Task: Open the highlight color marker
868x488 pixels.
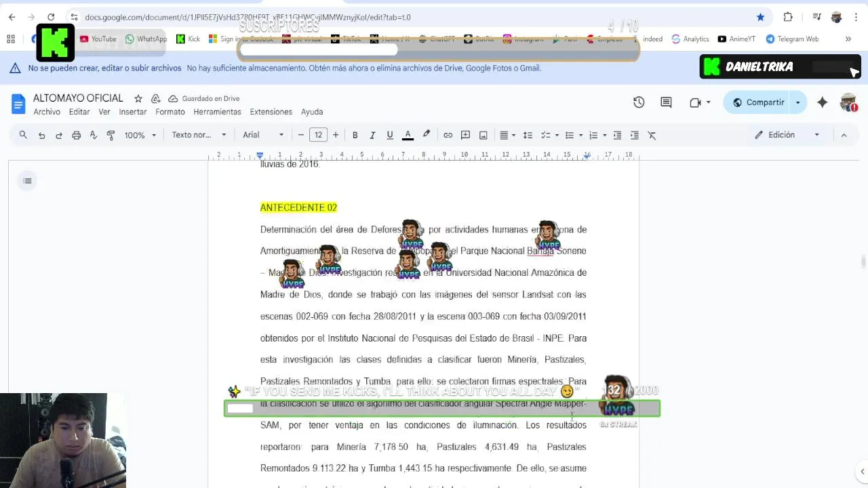Action: [427, 135]
